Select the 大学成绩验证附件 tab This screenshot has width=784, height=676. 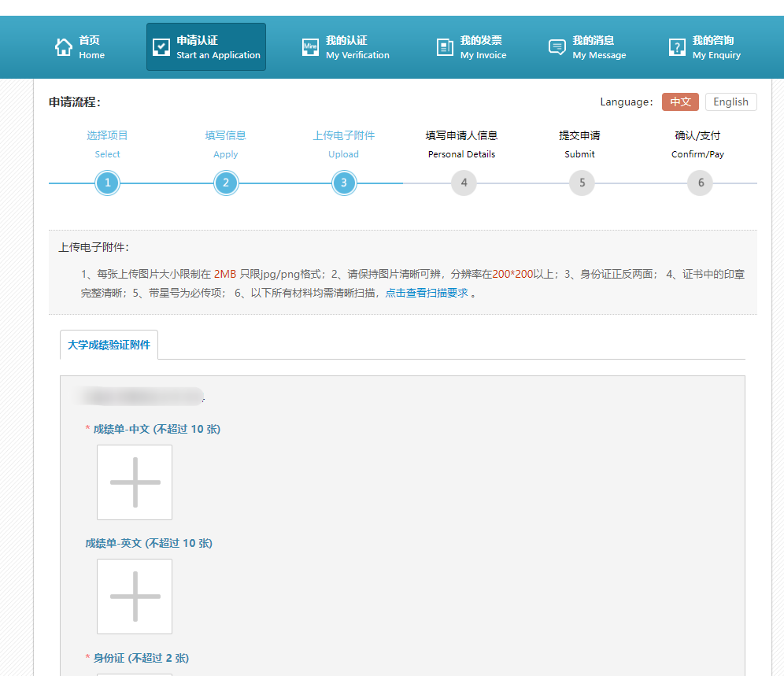[109, 345]
